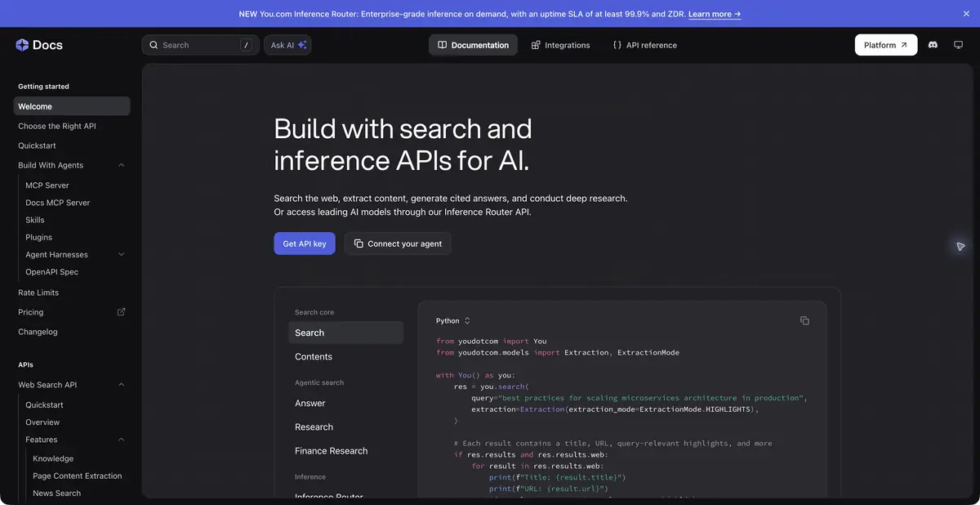Open the OpenAPI Spec page

tap(52, 271)
